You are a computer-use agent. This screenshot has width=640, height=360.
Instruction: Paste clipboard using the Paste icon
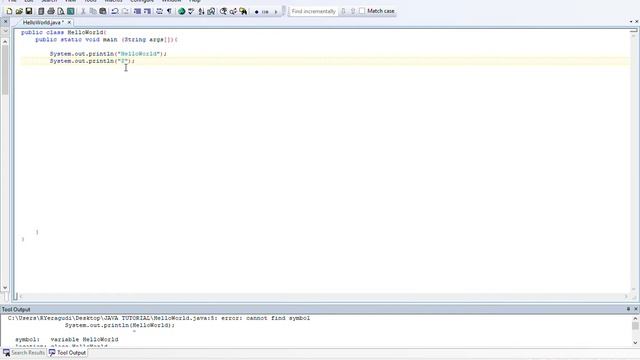[x=103, y=11]
